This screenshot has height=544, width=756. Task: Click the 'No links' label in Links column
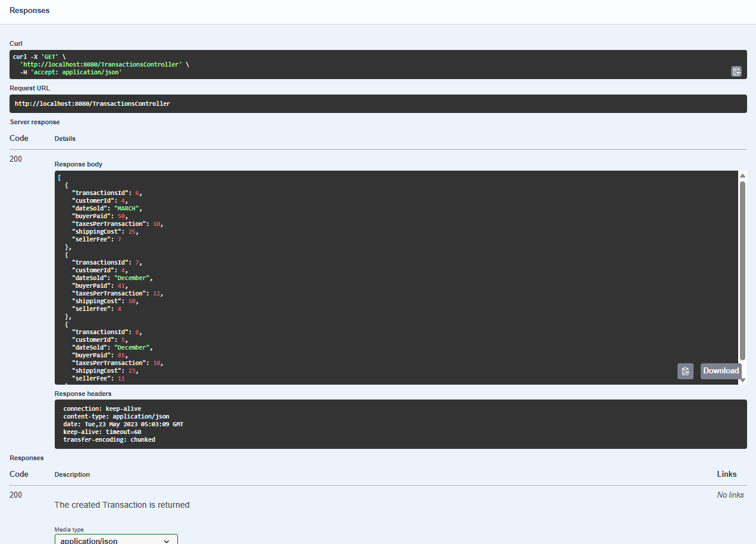(x=730, y=494)
